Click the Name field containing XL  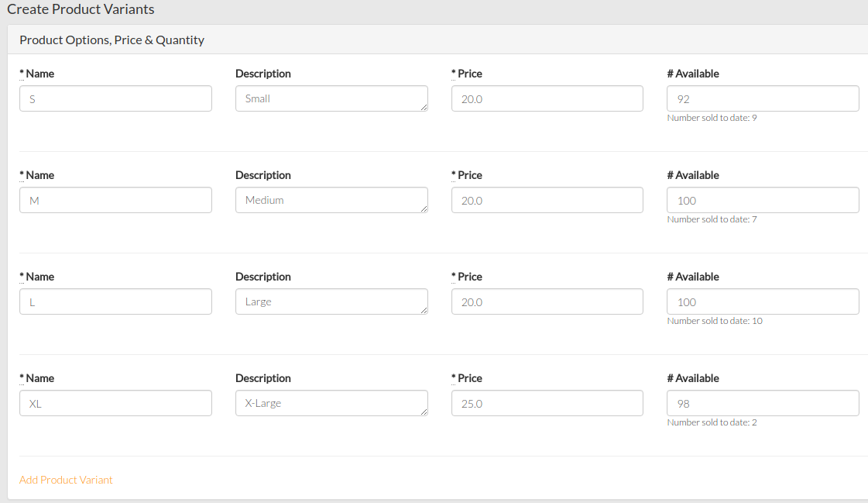point(115,403)
